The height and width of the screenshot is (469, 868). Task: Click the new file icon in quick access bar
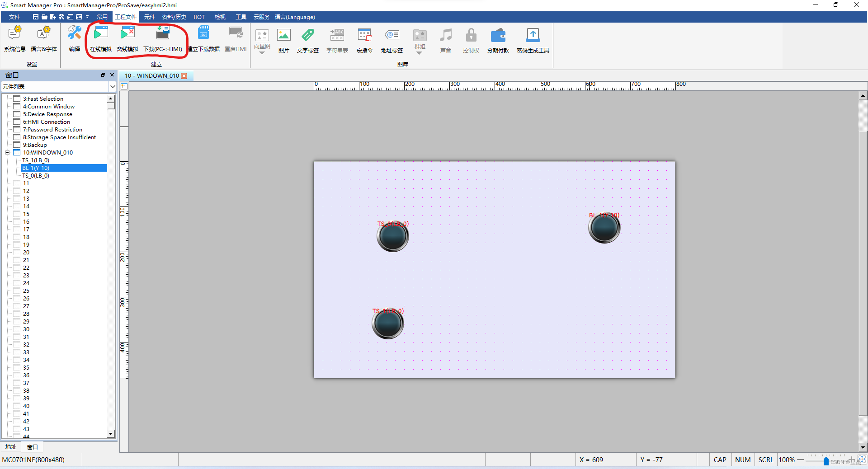(53, 17)
